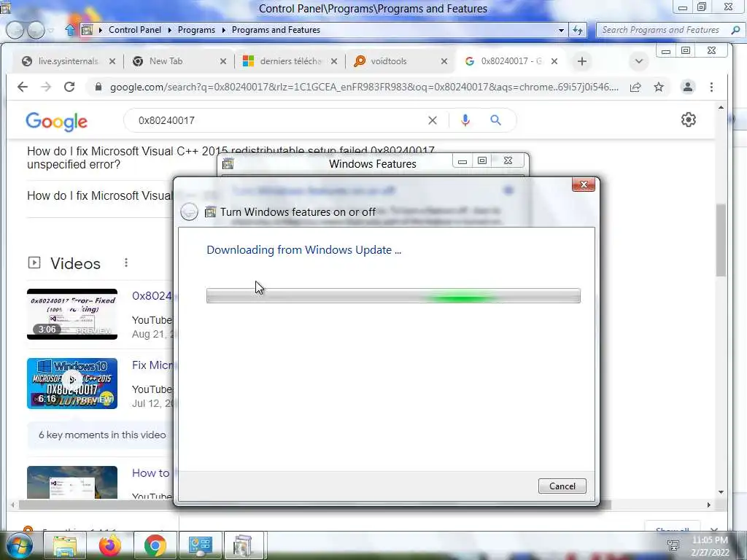Click the share page icon in address bar
The width and height of the screenshot is (747, 560).
coord(635,87)
